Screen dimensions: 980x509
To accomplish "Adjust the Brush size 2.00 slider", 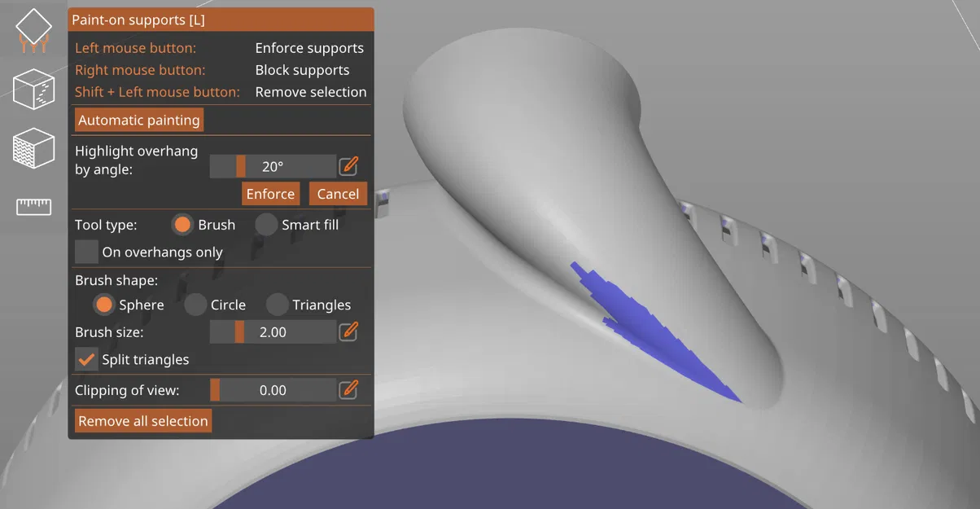I will click(273, 331).
